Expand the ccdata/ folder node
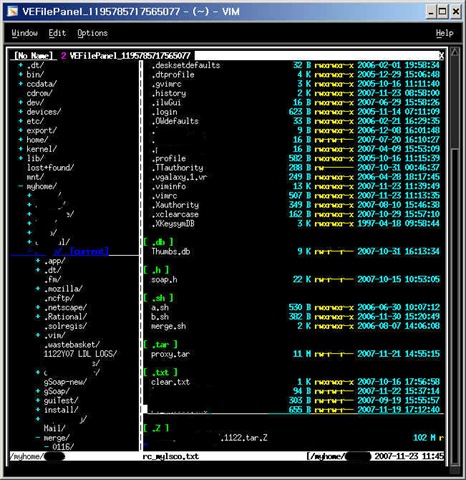The image size is (466, 480). click(21, 84)
